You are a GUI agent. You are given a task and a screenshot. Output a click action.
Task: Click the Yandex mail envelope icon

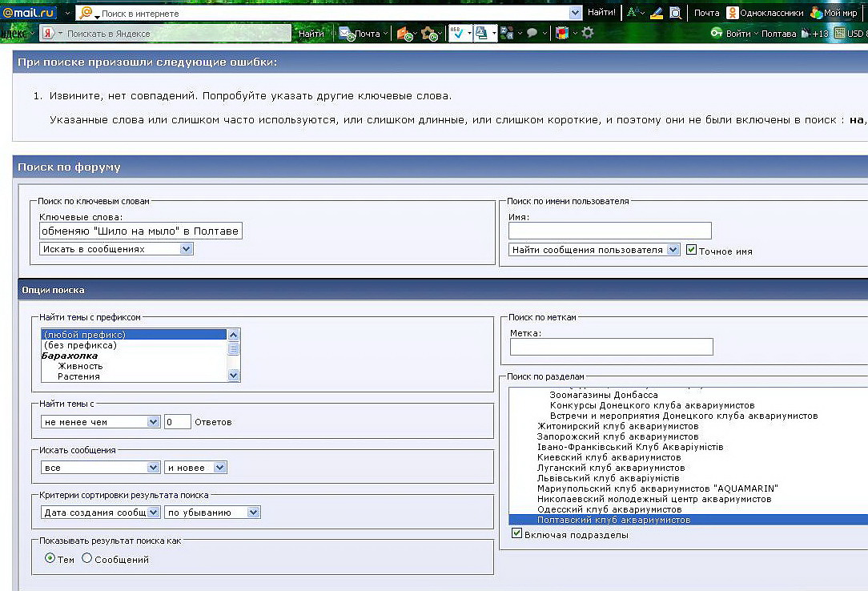[346, 34]
